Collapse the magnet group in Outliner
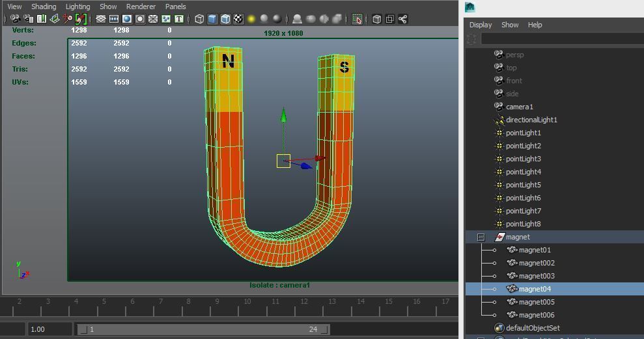Screen dimensions: 644x339 click(x=481, y=237)
